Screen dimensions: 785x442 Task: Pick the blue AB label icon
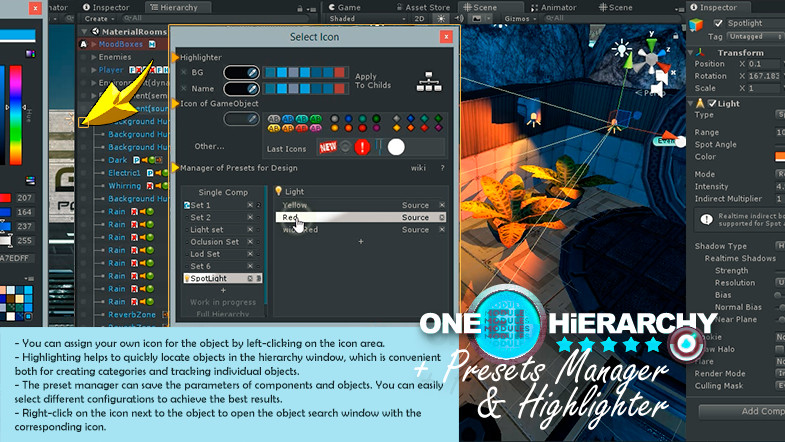288,119
